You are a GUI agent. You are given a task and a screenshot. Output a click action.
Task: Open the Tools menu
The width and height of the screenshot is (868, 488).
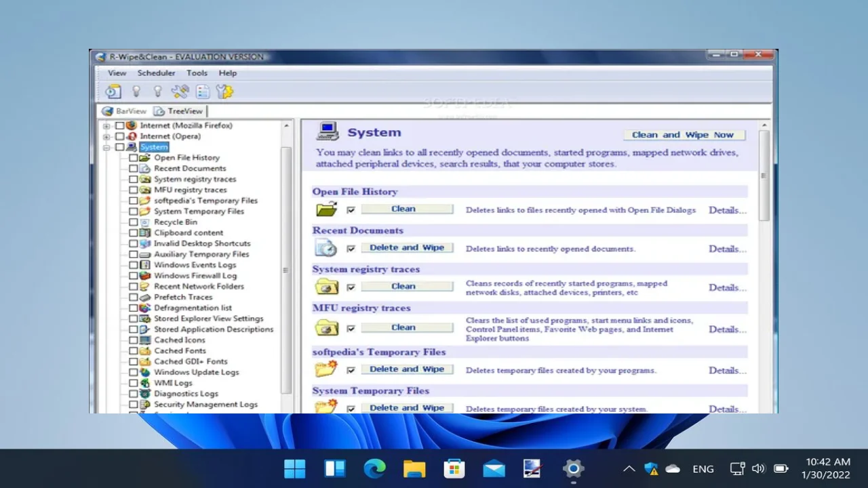point(197,73)
